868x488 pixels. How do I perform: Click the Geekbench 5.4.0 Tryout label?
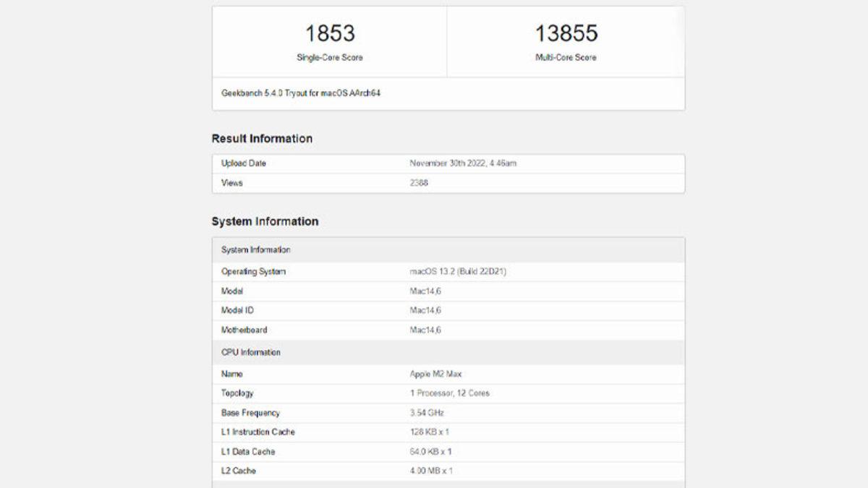[298, 93]
